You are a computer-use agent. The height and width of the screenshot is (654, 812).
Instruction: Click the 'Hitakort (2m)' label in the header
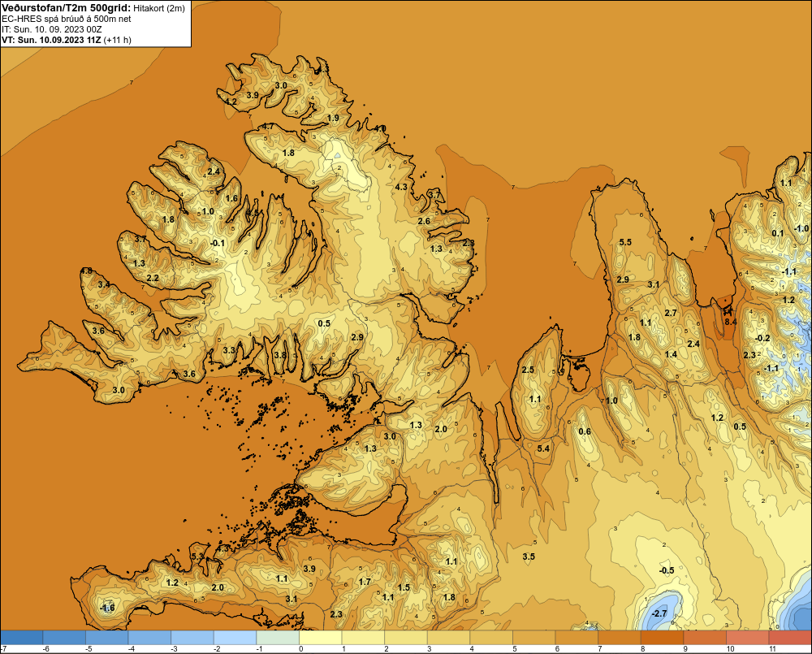(159, 8)
